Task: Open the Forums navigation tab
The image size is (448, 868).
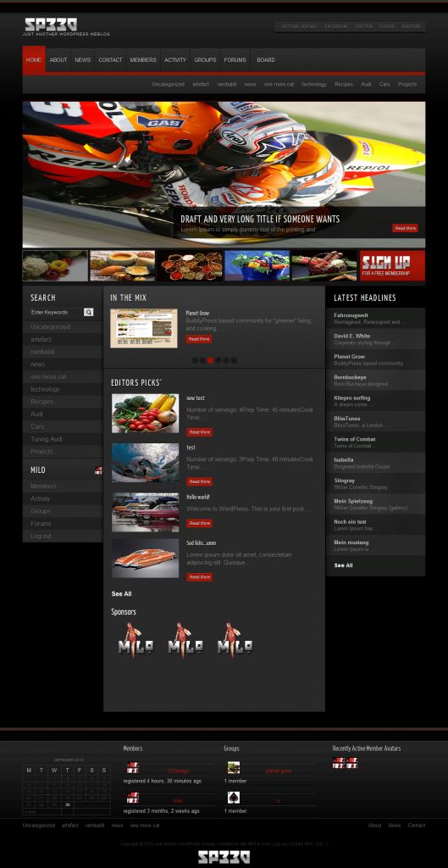Action: point(235,60)
